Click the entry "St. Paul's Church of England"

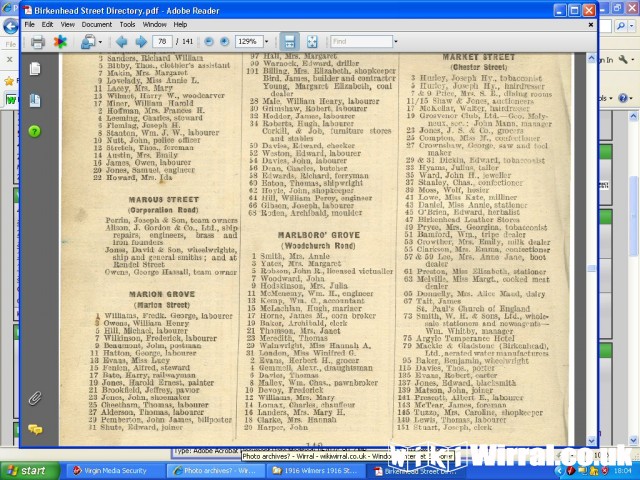click(473, 309)
